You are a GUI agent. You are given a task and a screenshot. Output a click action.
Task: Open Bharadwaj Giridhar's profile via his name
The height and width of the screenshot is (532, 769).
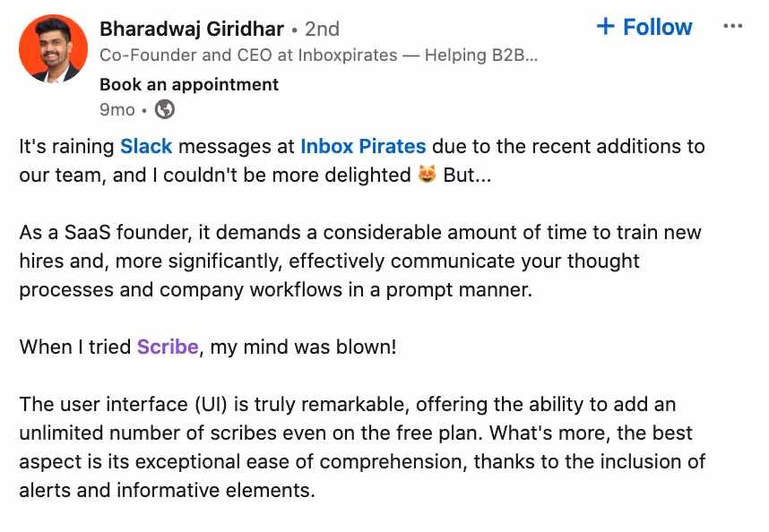(x=192, y=28)
